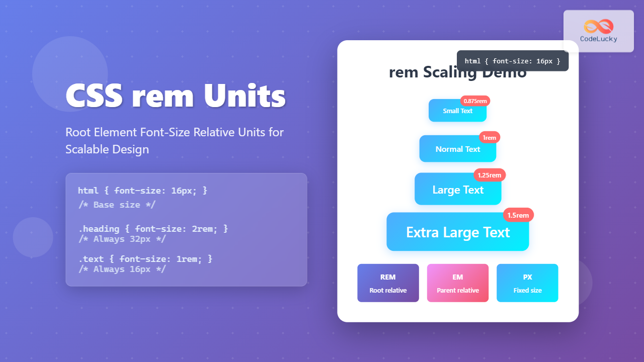Image resolution: width=644 pixels, height=362 pixels.
Task: Click the Root Element Font-Size subtitle
Action: 175,141
